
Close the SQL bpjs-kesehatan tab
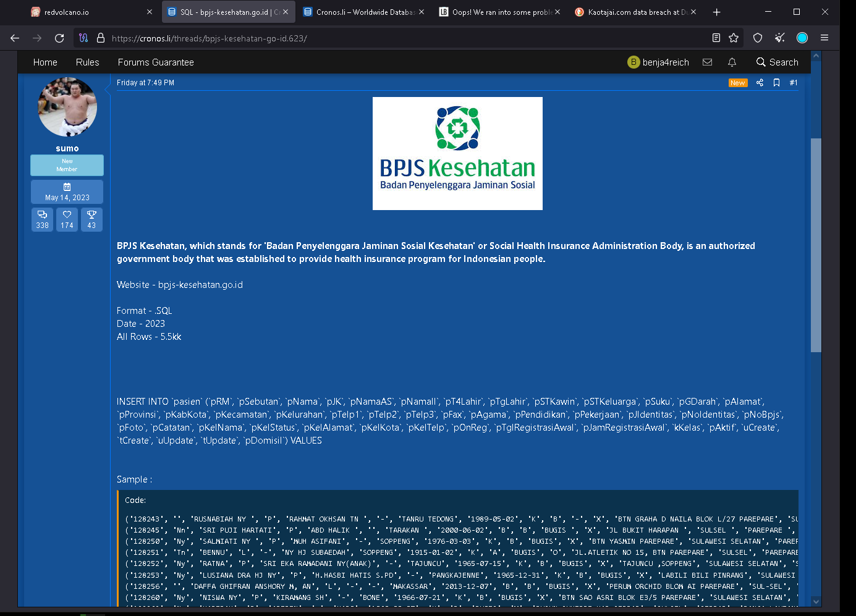pyautogui.click(x=286, y=12)
